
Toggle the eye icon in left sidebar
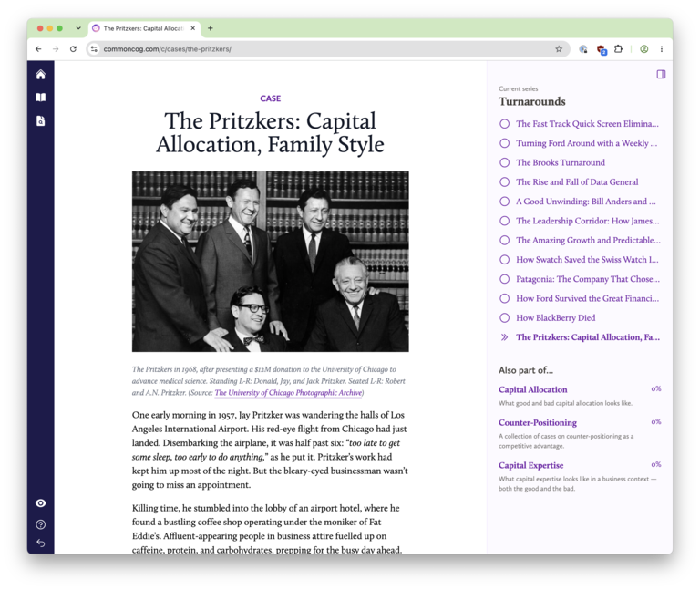click(41, 502)
